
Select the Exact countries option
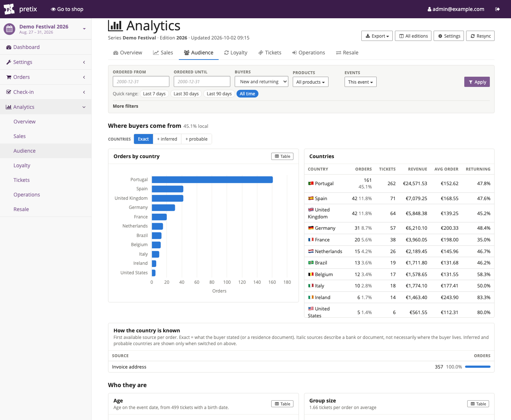[x=143, y=139]
